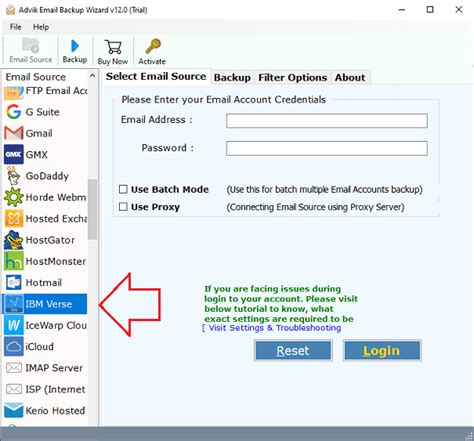Select the IMAP Server envelope icon

[x=14, y=368]
